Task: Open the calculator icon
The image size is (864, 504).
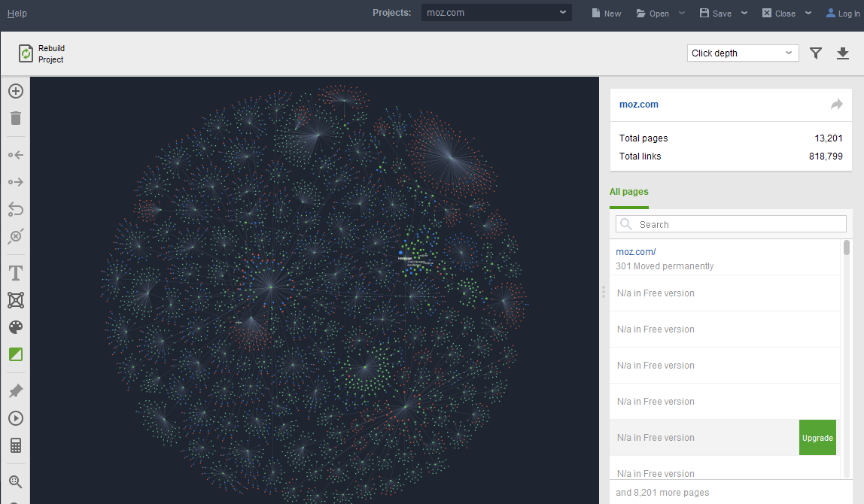Action: 15,445
